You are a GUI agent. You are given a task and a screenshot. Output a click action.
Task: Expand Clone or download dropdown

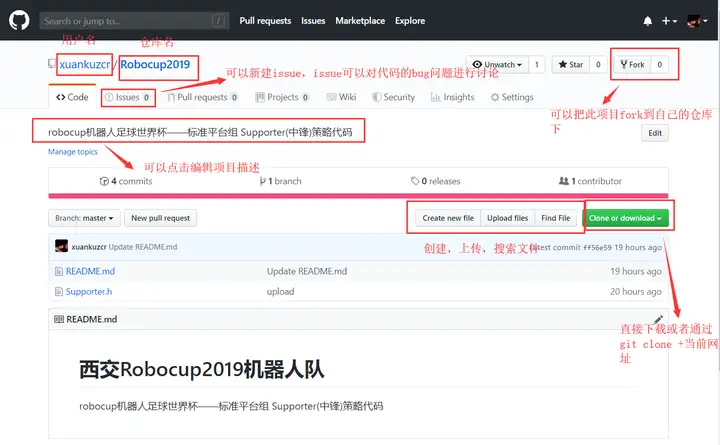[x=625, y=218]
